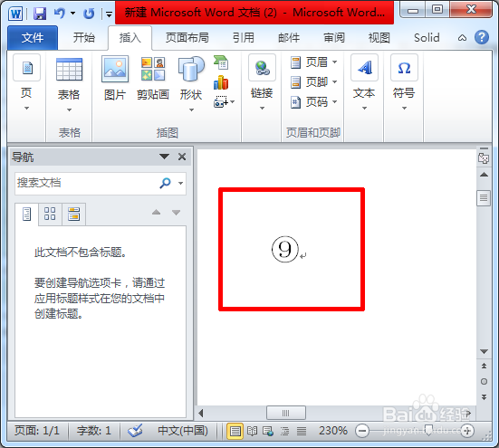Open the 文本 text group button
The height and width of the screenshot is (448, 499).
coord(364,82)
